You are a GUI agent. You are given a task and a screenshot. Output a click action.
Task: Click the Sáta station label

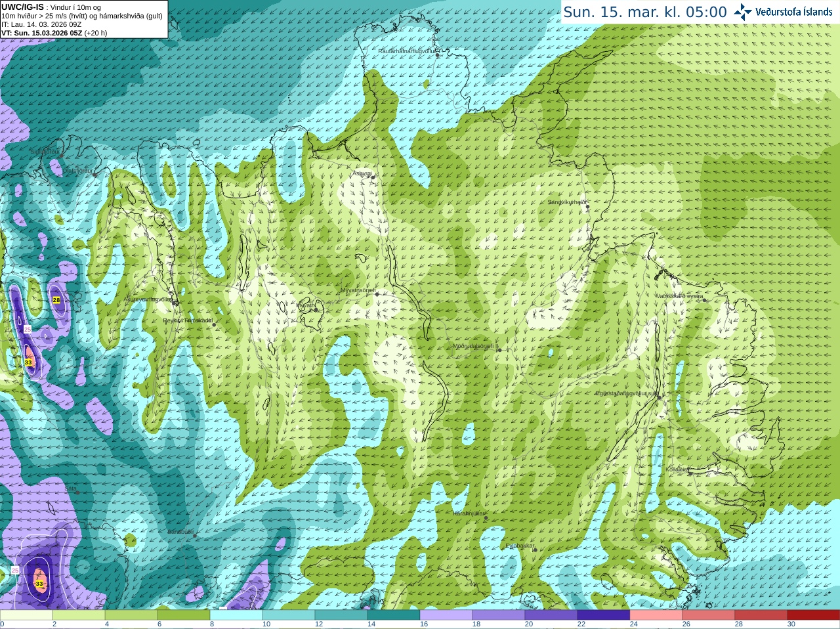pos(70,488)
